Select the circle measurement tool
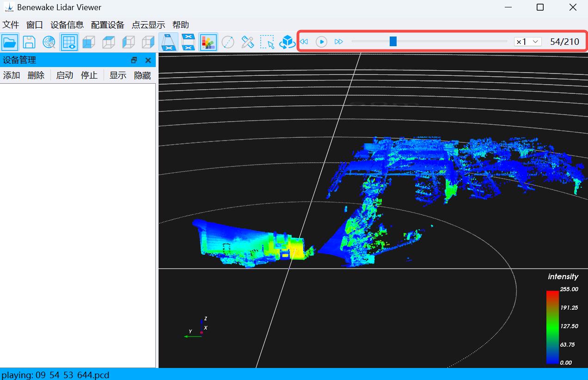Screen dimensions: 588x380 (228, 42)
